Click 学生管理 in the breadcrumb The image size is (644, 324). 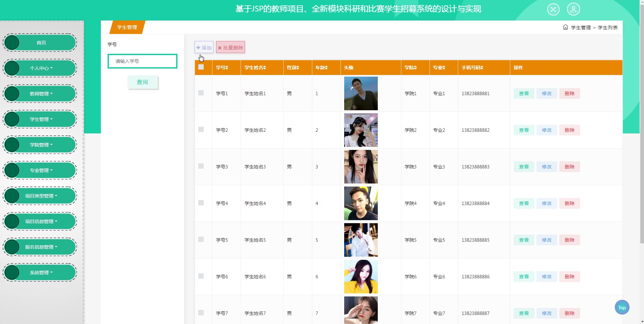[x=581, y=28]
